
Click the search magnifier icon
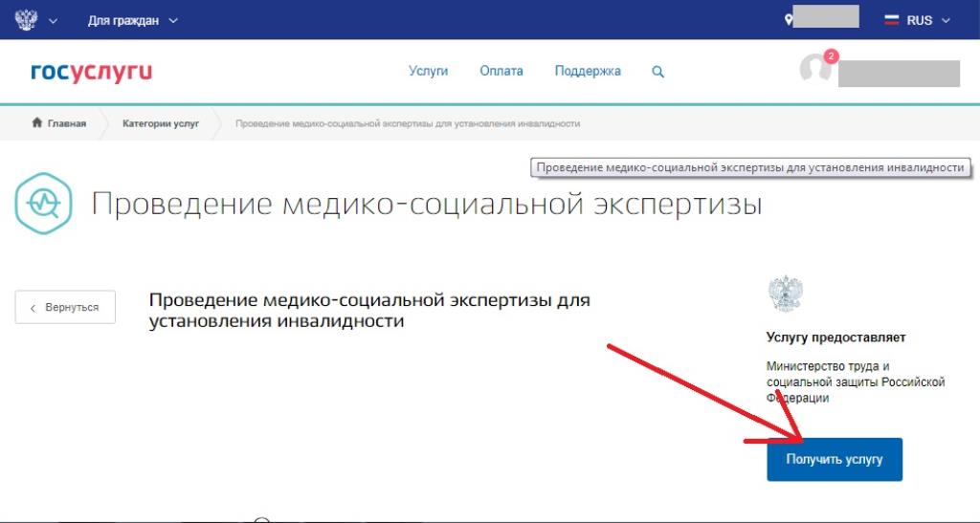[x=657, y=72]
